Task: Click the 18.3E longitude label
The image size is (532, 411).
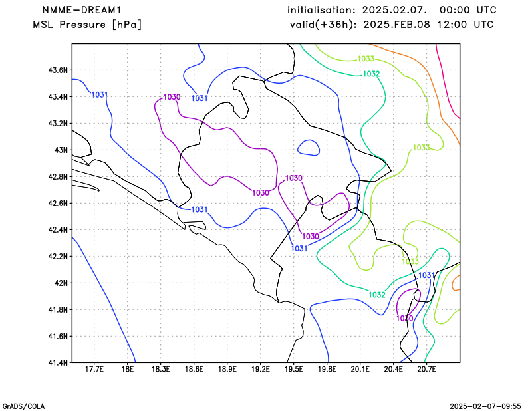Action: point(160,370)
